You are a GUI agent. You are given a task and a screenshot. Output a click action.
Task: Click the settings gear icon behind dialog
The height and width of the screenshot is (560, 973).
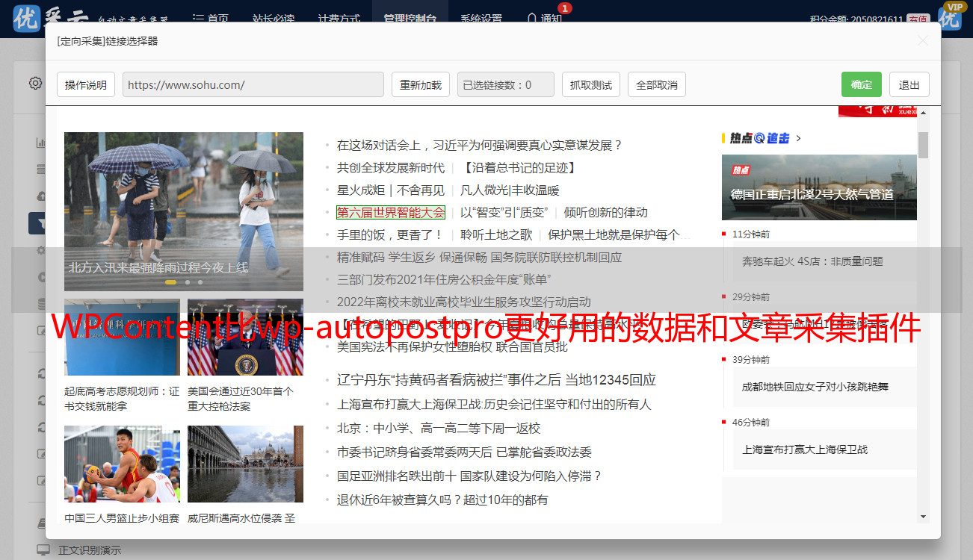point(35,83)
